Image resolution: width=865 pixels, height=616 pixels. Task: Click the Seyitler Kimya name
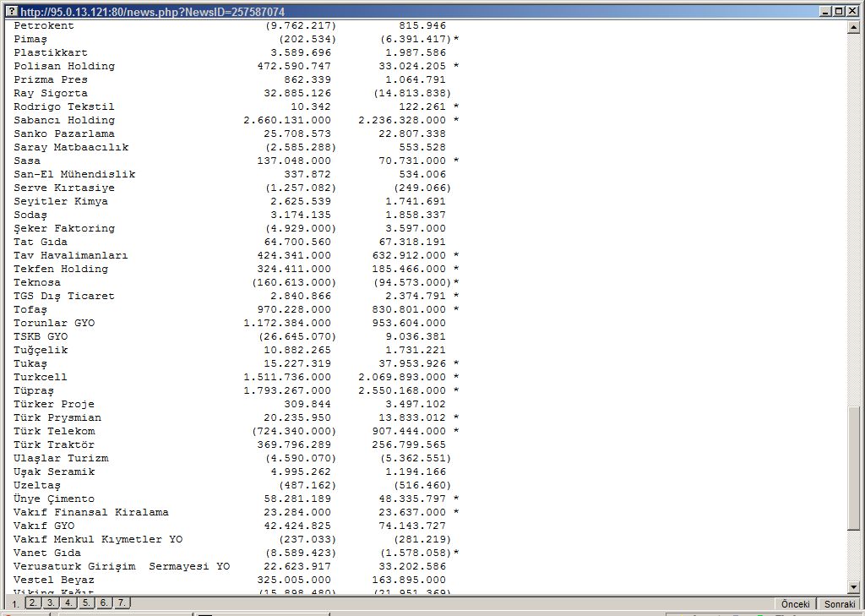[x=61, y=201]
